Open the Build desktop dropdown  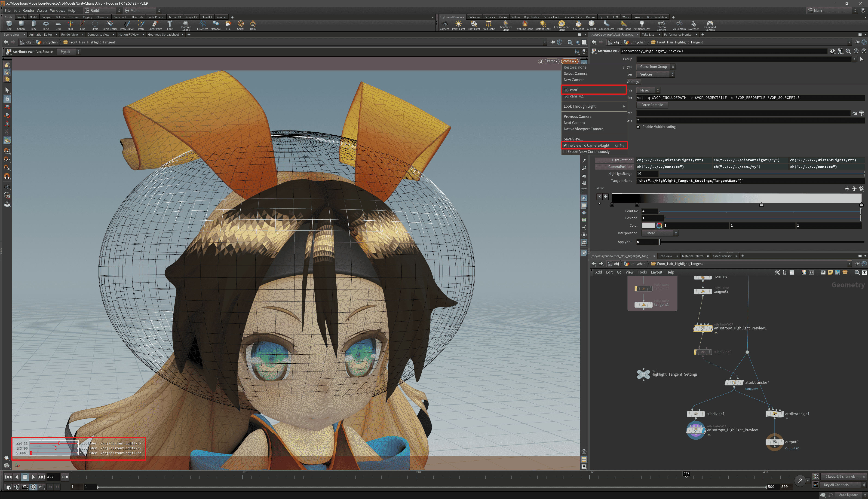[x=102, y=10]
